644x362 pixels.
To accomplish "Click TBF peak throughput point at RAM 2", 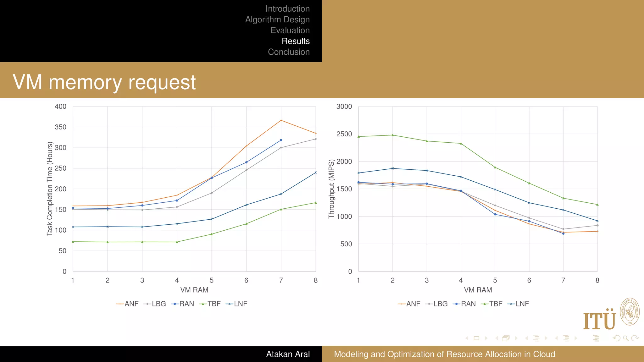I will pyautogui.click(x=392, y=135).
